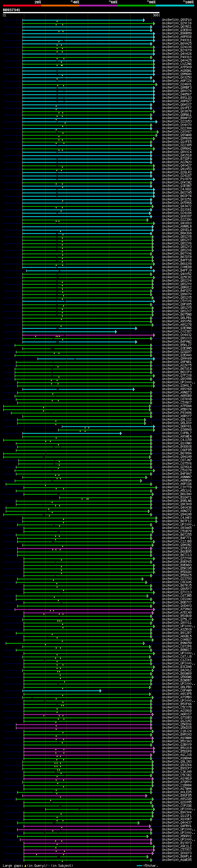Viewport: 197px width, 868px height.
Task: Select label UniRef100_Q40437
Action: pyautogui.click(x=177, y=822)
